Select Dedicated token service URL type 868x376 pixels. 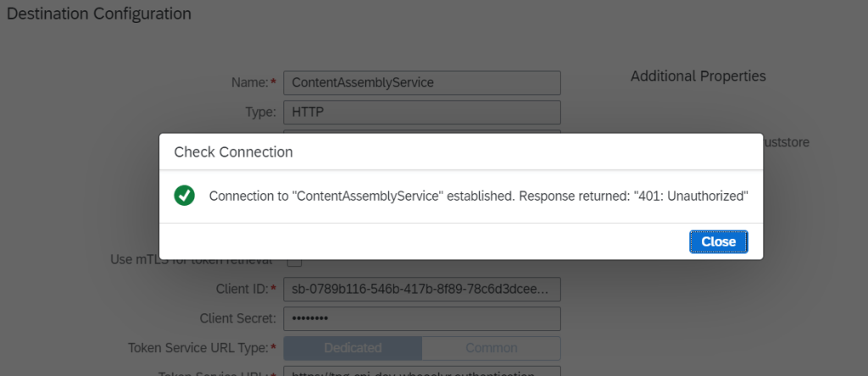(353, 348)
